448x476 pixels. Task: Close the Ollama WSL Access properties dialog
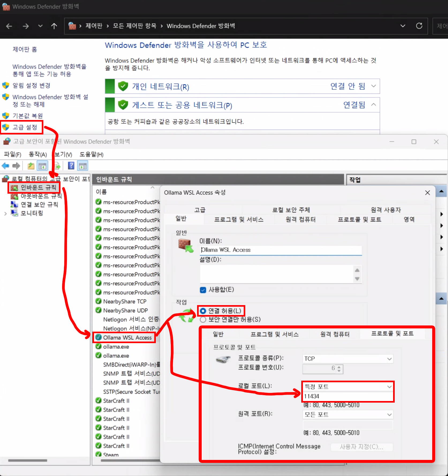pyautogui.click(x=427, y=193)
